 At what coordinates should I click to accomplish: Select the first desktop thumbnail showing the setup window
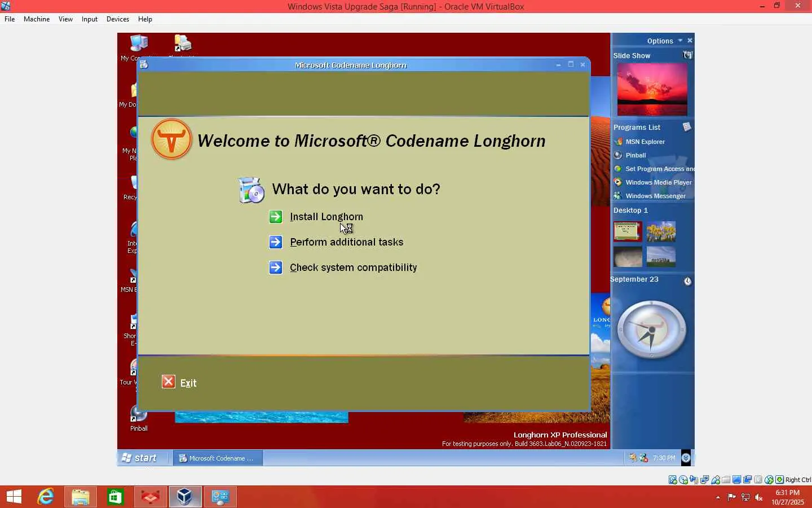click(x=628, y=231)
